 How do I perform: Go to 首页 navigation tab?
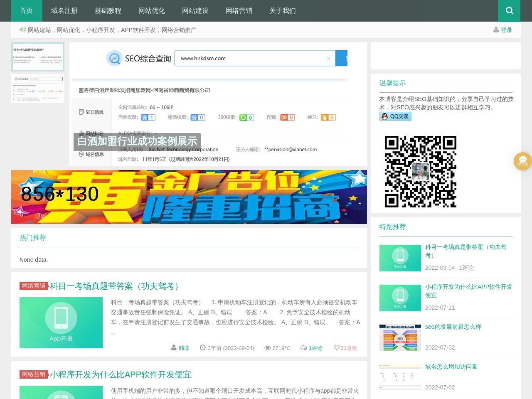(27, 11)
